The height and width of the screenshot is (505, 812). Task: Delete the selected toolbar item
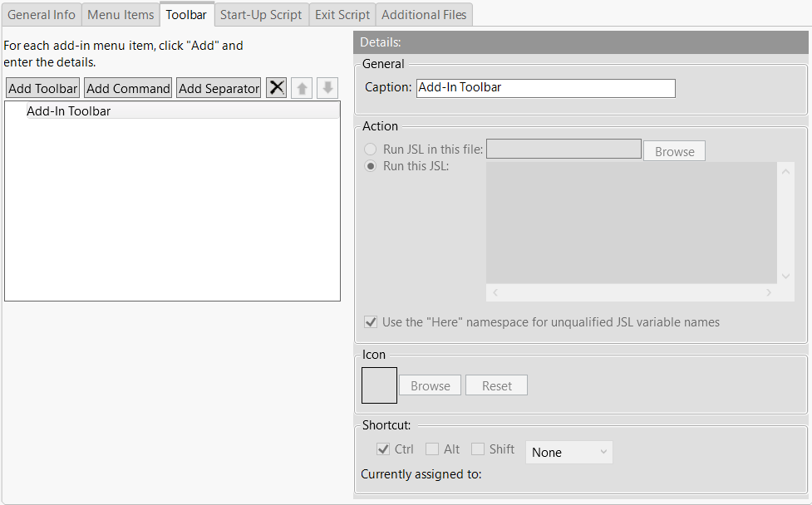(276, 87)
